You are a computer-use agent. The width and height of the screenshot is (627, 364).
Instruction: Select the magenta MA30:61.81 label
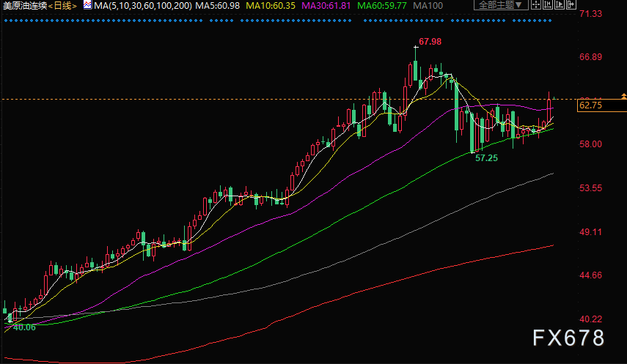[x=326, y=5]
